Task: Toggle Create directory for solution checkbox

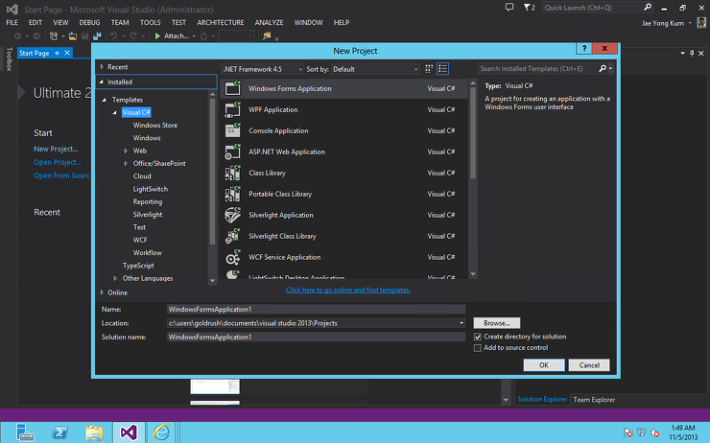Action: tap(477, 337)
